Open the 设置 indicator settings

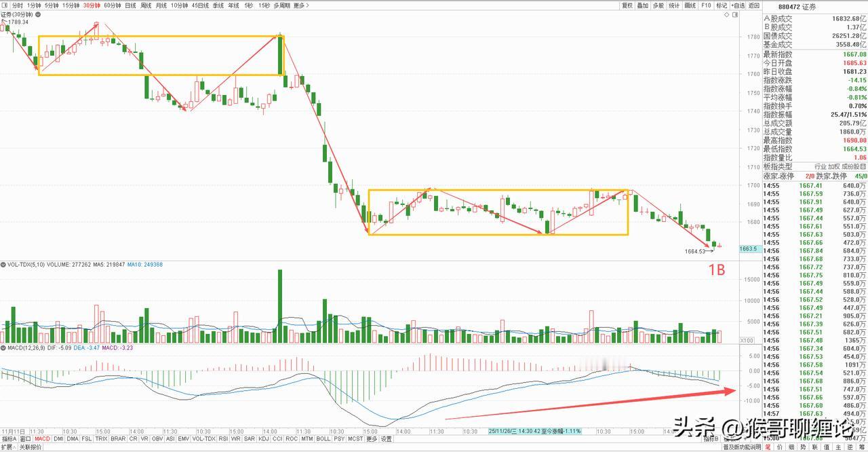click(386, 440)
